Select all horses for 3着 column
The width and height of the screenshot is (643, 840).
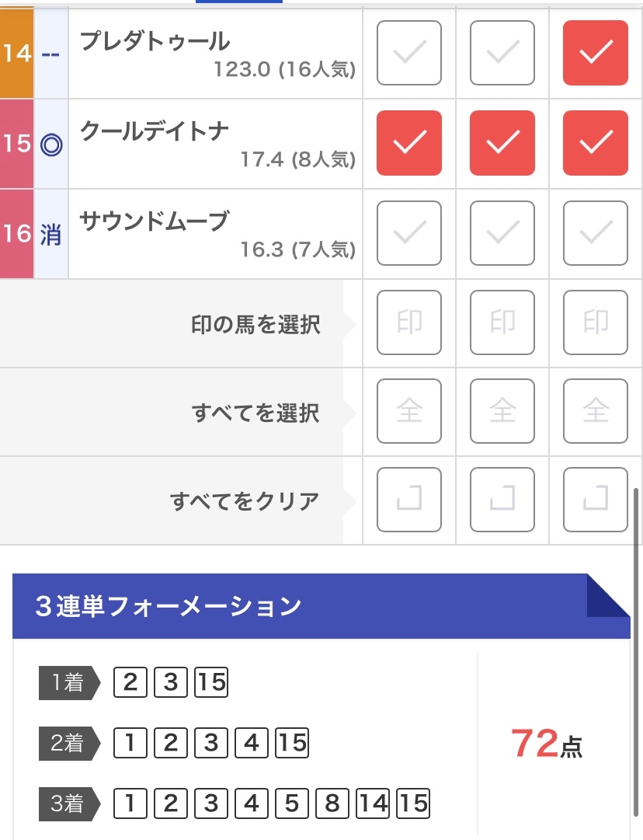596,412
